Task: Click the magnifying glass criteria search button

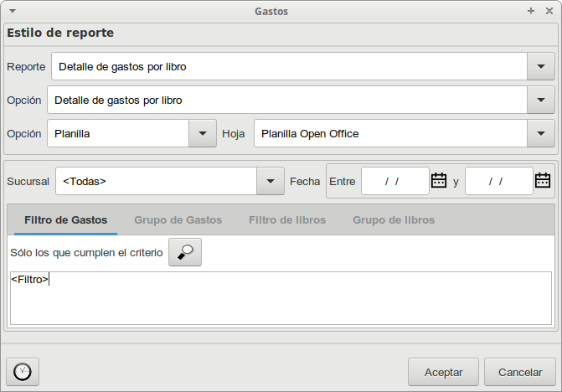Action: (185, 252)
